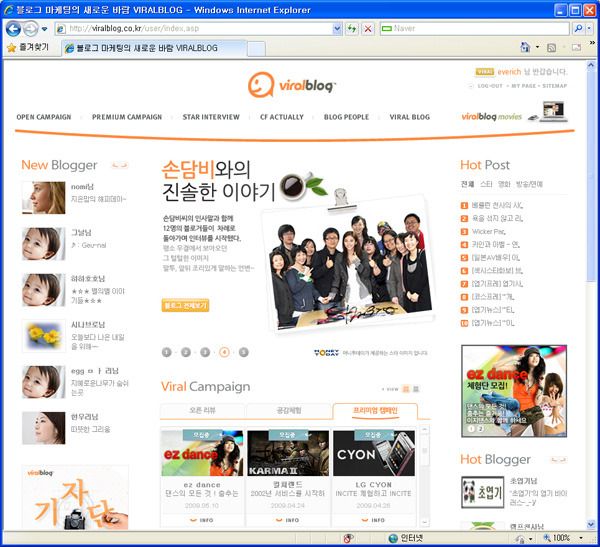
Task: Click the Money Today logo
Action: 326,353
